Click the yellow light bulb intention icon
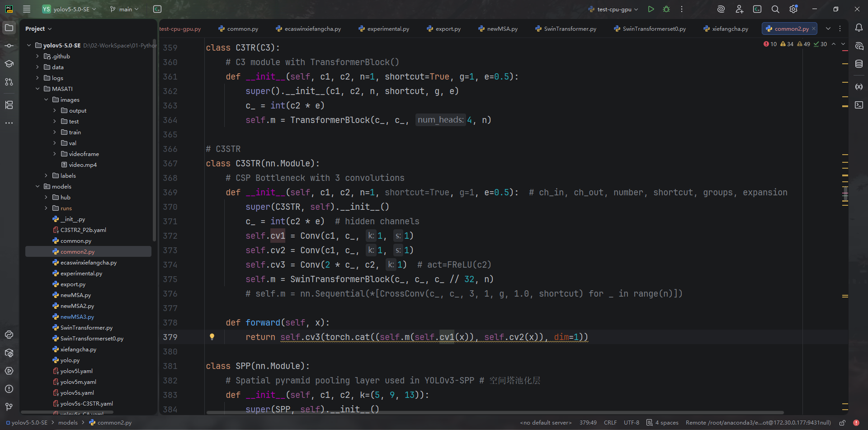 pos(212,337)
